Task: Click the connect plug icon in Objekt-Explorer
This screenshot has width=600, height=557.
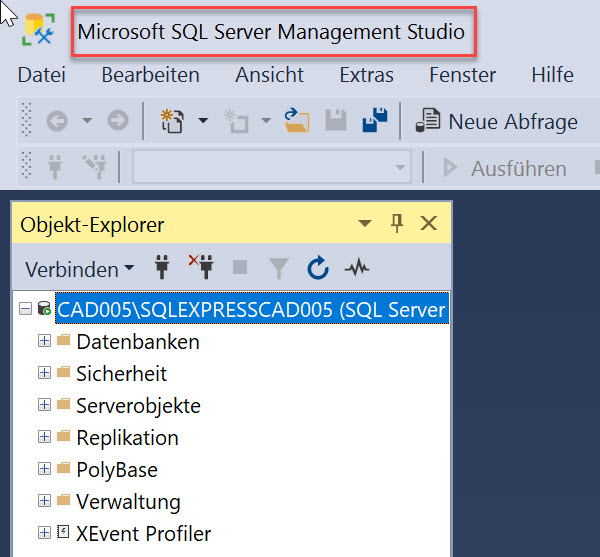Action: [161, 268]
